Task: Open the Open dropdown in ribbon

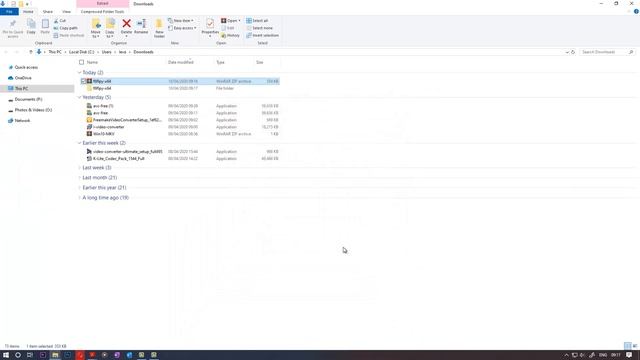Action: (231, 20)
